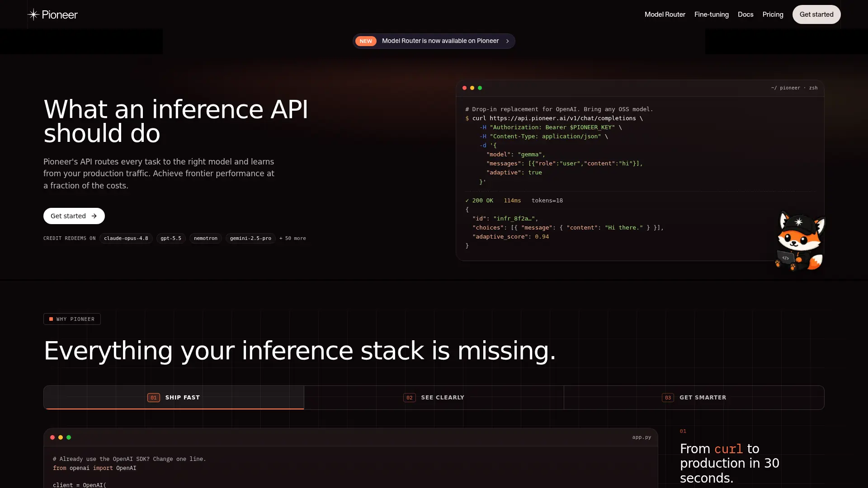Click the green dot in the pioneer terminal

click(480, 88)
